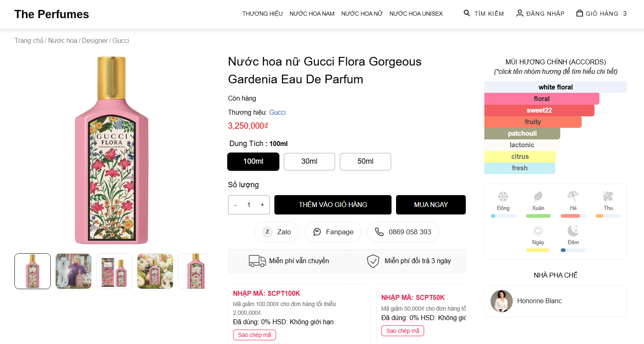Click the night (Đêm) moon icon
644x344 pixels.
tap(573, 231)
